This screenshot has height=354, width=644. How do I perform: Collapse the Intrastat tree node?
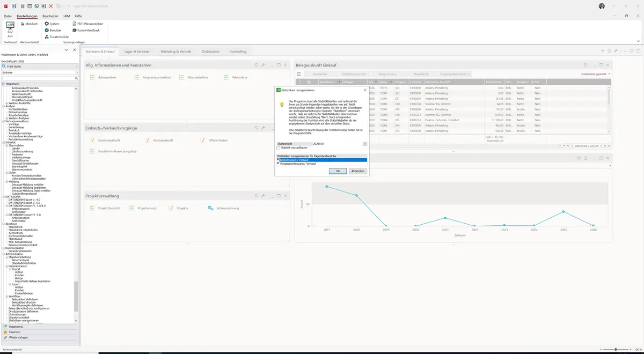3,142
